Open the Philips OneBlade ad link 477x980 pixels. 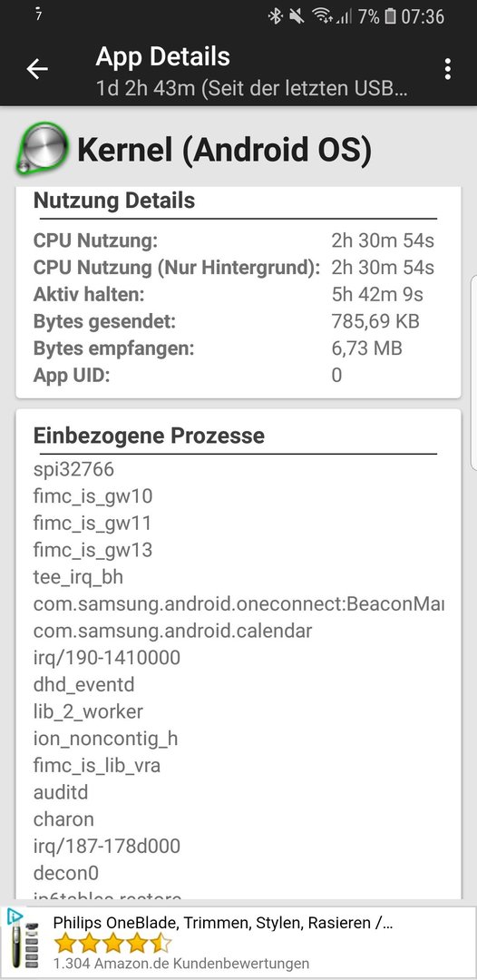223,923
